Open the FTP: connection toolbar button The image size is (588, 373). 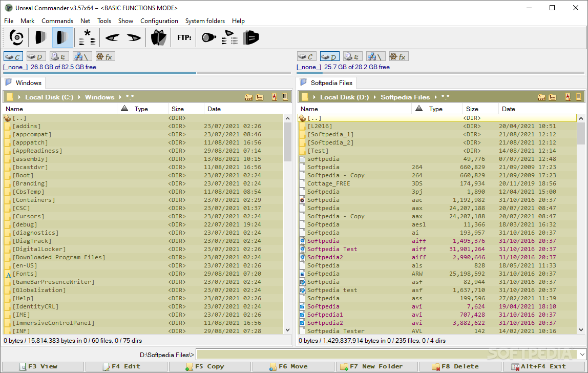click(184, 37)
